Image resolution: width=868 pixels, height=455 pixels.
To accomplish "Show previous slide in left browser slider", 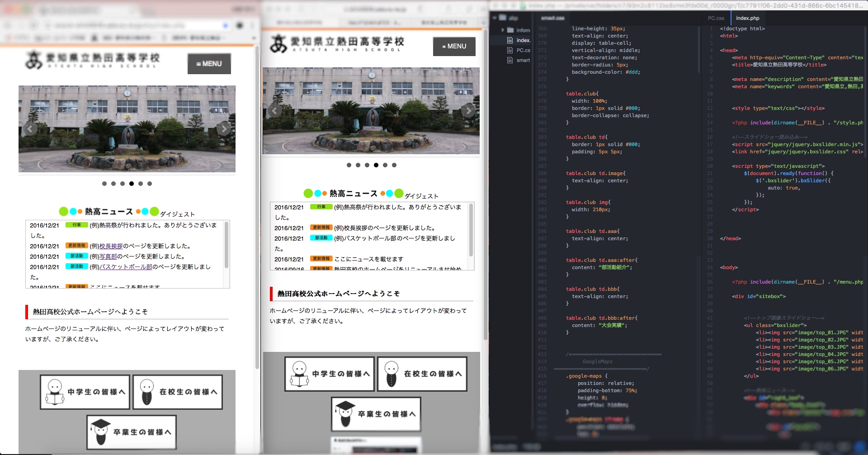I will click(x=30, y=129).
